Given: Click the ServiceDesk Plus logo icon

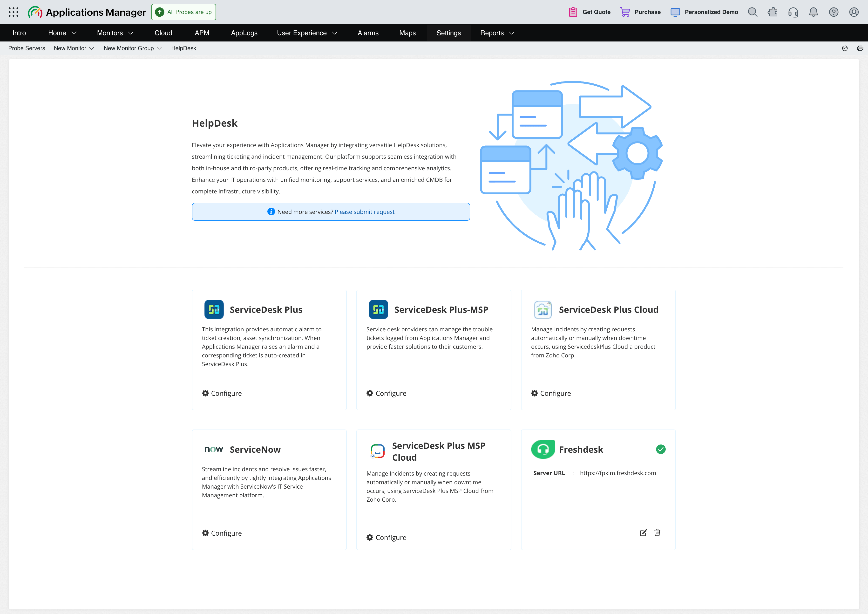Looking at the screenshot, I should 214,310.
